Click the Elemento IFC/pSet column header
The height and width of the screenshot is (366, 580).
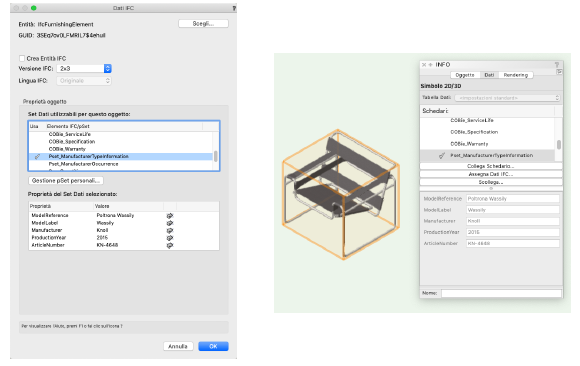pyautogui.click(x=68, y=127)
